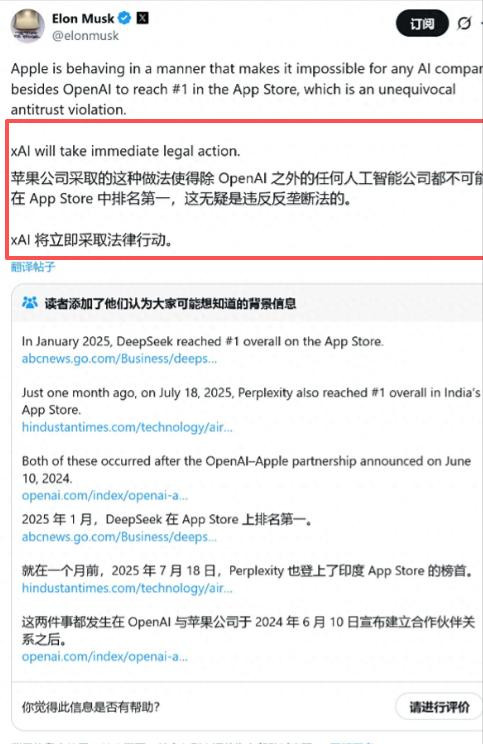Screen dimensions: 483x744
Task: Open the Grok slashed-circle icon
Action: tap(464, 23)
